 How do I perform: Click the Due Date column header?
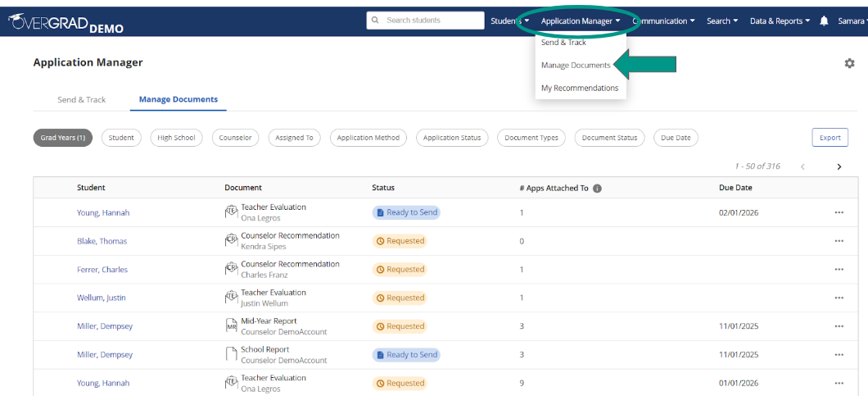(735, 188)
